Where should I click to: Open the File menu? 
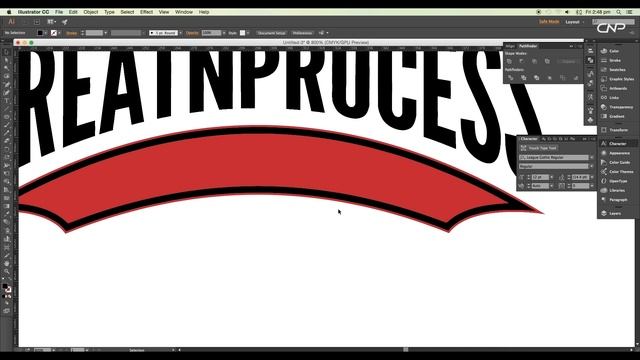click(59, 12)
